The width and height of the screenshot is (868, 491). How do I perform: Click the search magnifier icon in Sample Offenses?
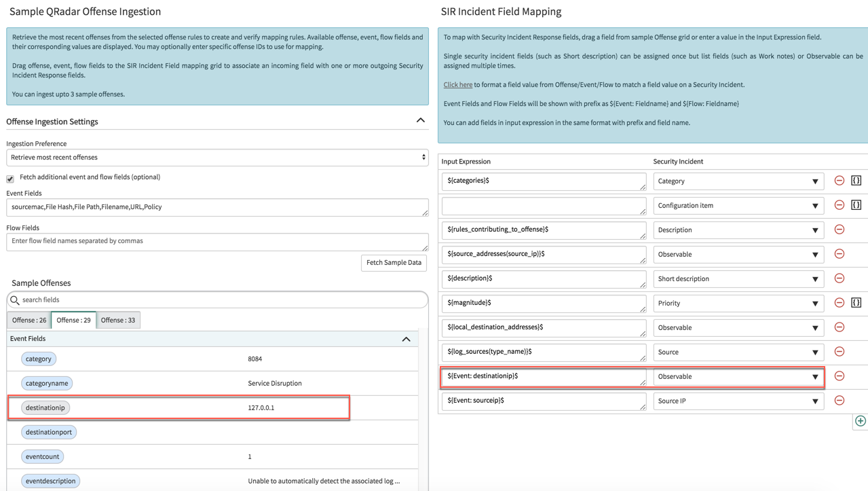pyautogui.click(x=15, y=299)
